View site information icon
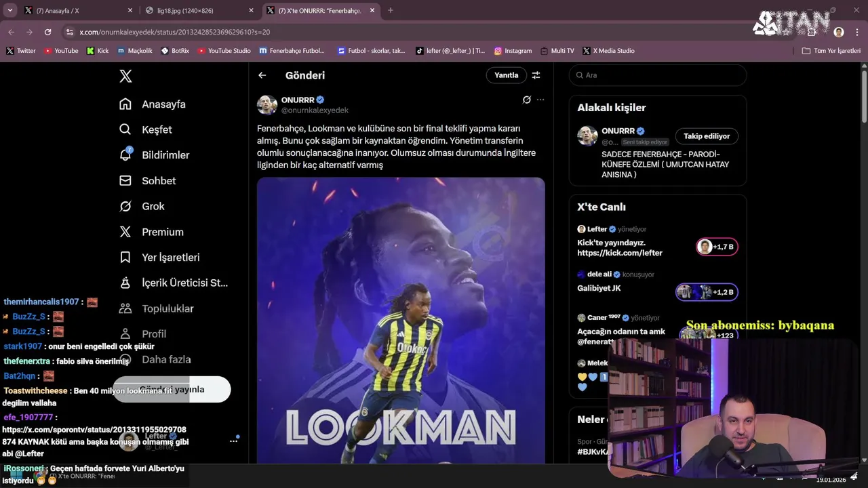The height and width of the screenshot is (488, 868). pyautogui.click(x=69, y=32)
